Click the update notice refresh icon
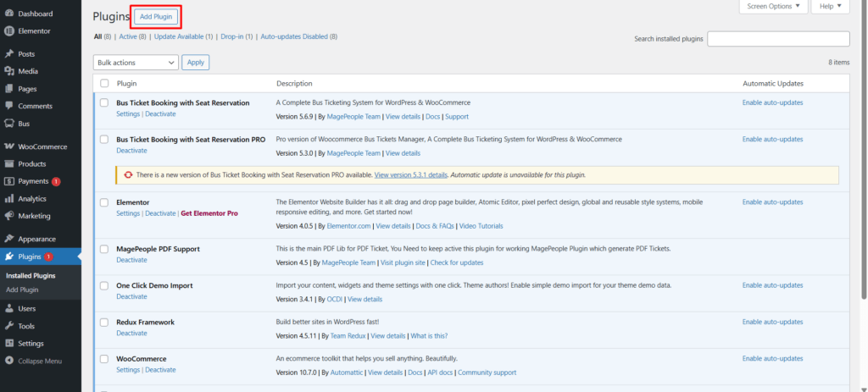 128,174
